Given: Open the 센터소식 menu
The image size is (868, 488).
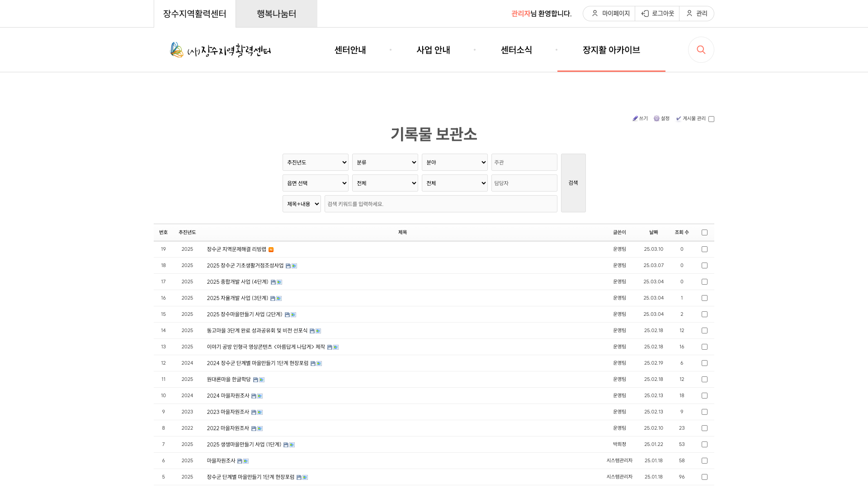Looking at the screenshot, I should click(x=516, y=50).
